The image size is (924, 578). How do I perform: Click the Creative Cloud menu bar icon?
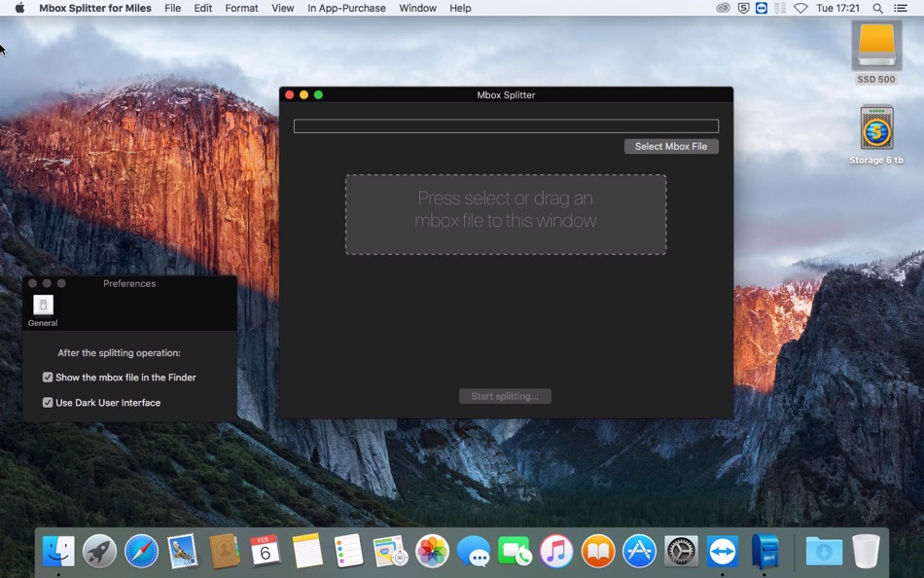coord(723,8)
